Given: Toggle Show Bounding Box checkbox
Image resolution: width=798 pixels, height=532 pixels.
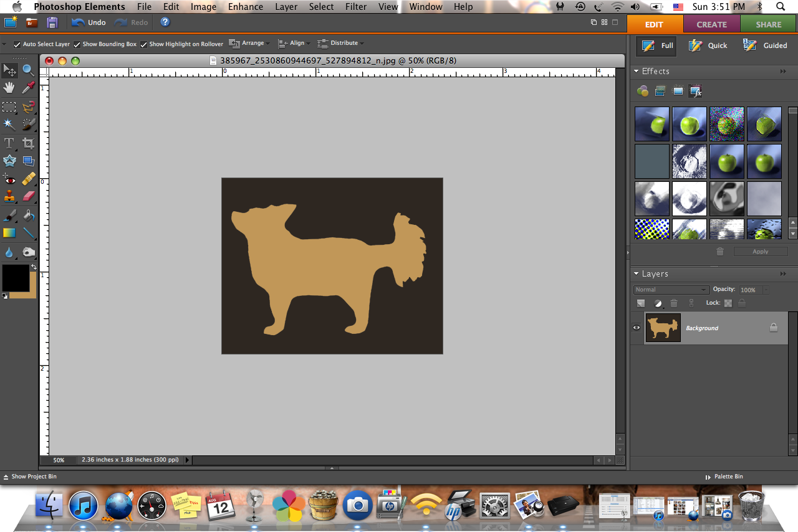Looking at the screenshot, I should coord(77,44).
